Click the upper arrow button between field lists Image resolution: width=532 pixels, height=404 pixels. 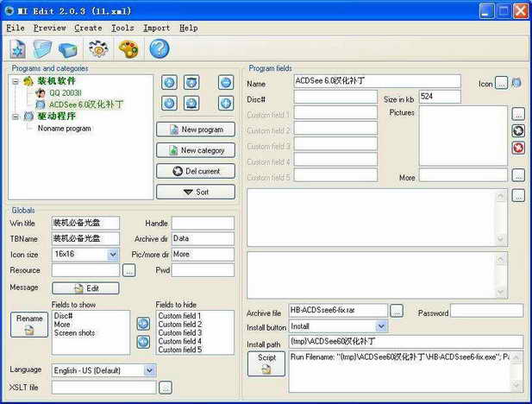[x=143, y=324]
